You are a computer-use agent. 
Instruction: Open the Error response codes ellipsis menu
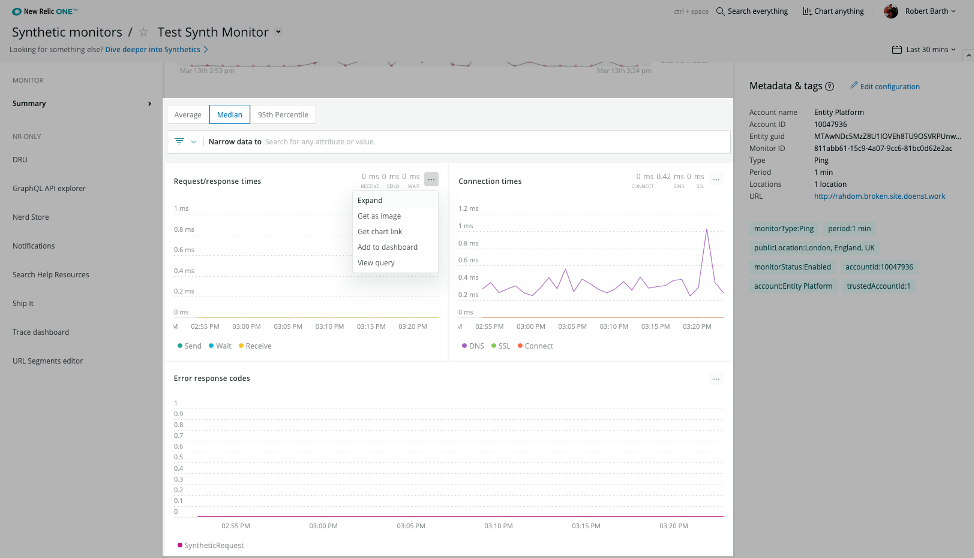coord(716,379)
